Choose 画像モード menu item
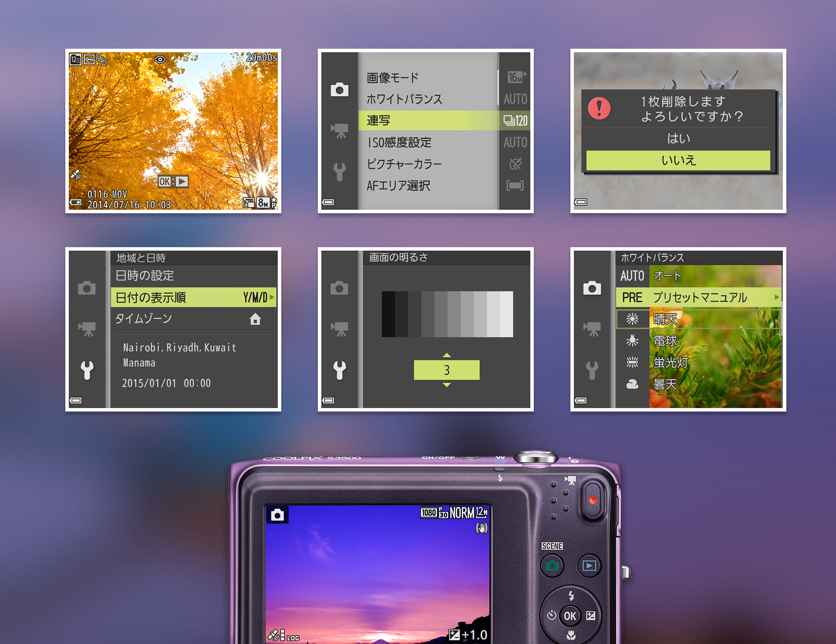Screen dimensions: 836x644 (x=392, y=77)
